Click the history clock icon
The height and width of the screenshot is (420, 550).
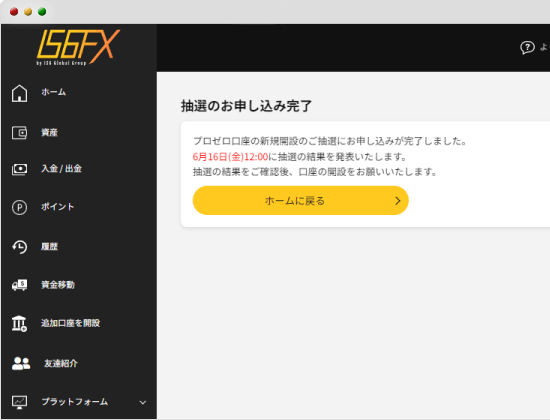pos(19,247)
